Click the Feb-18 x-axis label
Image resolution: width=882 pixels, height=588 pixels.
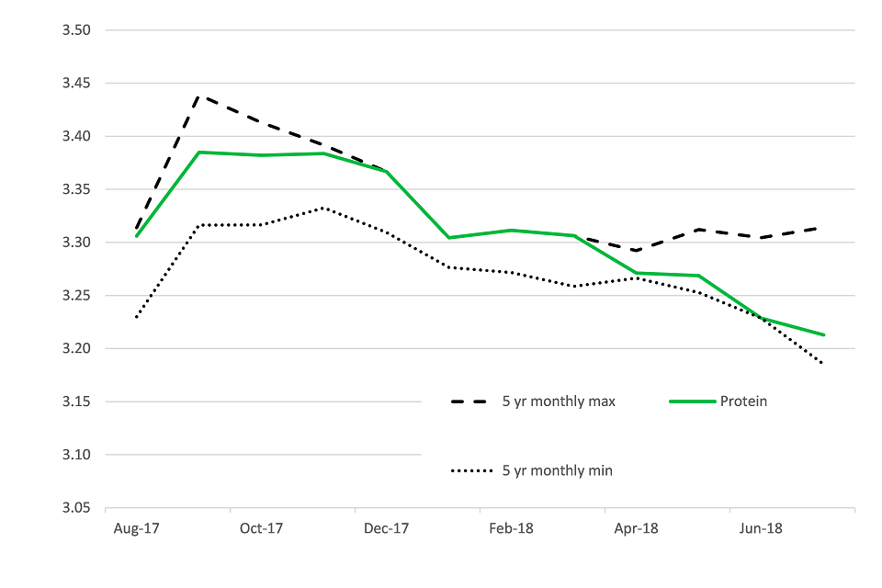pyautogui.click(x=512, y=528)
